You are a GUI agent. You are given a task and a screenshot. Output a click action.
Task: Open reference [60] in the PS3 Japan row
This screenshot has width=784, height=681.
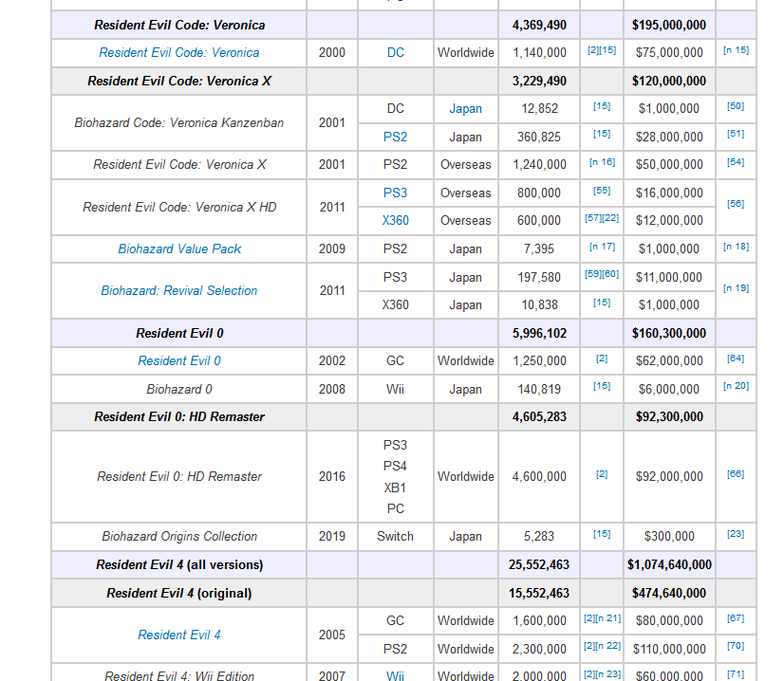point(610,274)
